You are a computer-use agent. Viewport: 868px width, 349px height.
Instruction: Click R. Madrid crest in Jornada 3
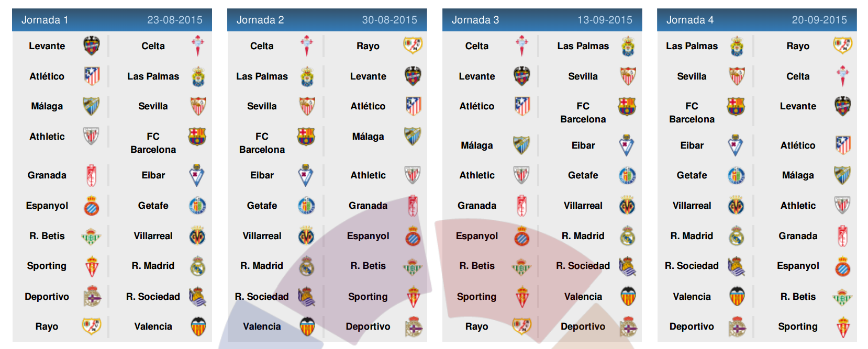click(628, 237)
